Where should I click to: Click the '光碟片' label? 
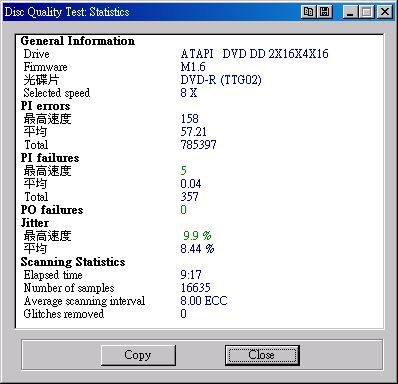(41, 80)
